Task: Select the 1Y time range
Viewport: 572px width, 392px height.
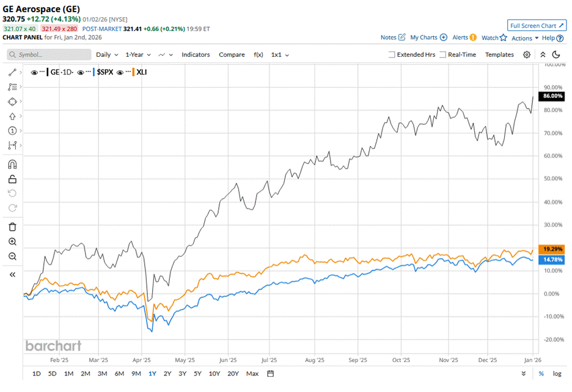Action: pos(152,374)
